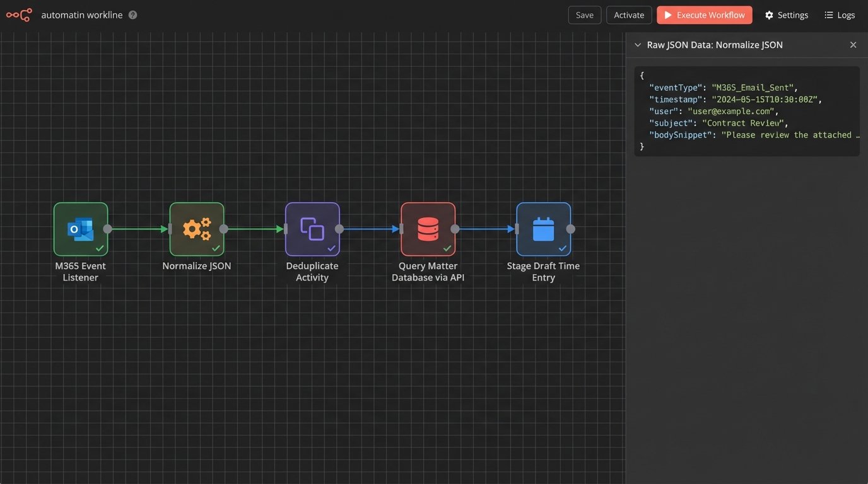Click the output port of M365 Event Listener
This screenshot has width=868, height=484.
[x=108, y=229]
